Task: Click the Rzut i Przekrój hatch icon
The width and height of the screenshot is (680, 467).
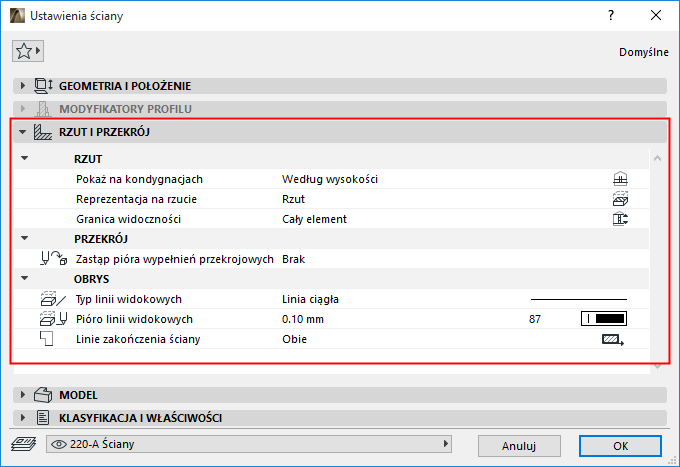Action: click(x=43, y=132)
